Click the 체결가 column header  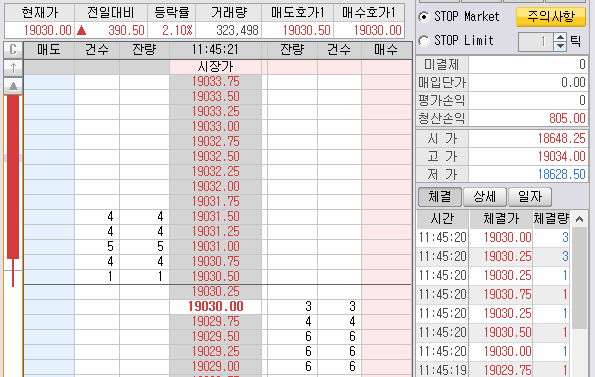coord(501,219)
